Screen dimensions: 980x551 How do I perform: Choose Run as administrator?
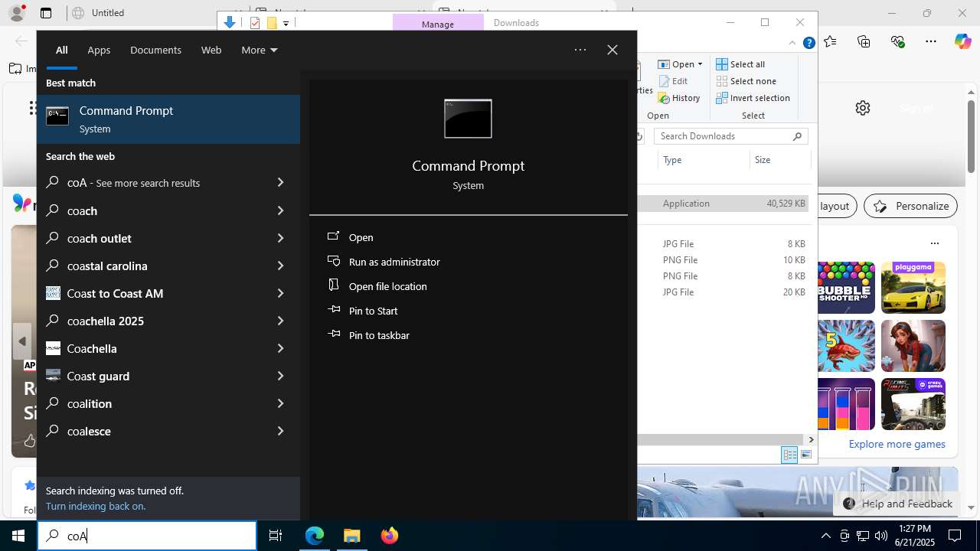[394, 262]
